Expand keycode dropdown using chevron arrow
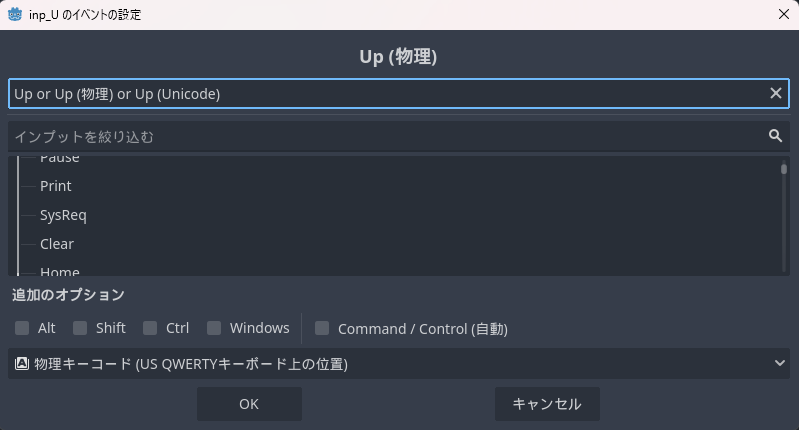799x430 pixels. 780,364
